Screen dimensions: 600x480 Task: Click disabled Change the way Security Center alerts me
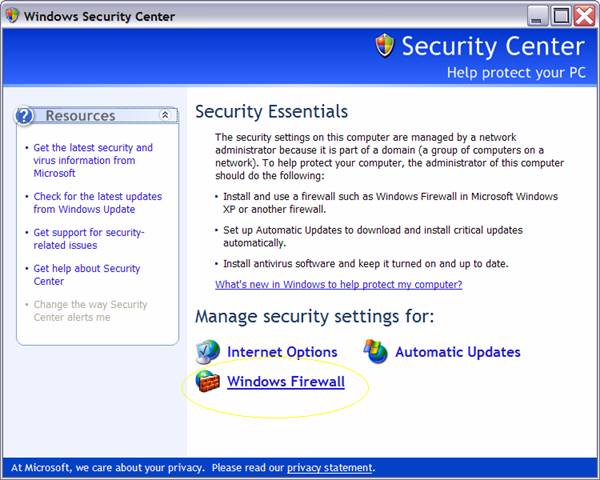90,311
